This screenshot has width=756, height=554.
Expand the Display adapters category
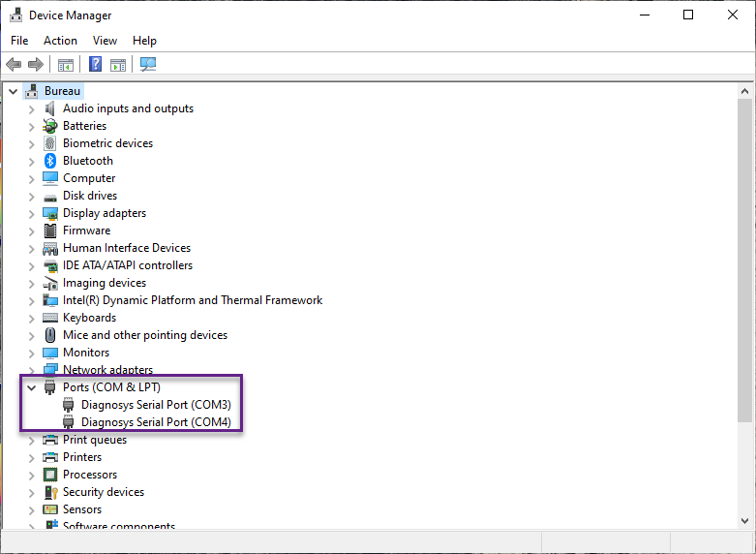pos(31,213)
